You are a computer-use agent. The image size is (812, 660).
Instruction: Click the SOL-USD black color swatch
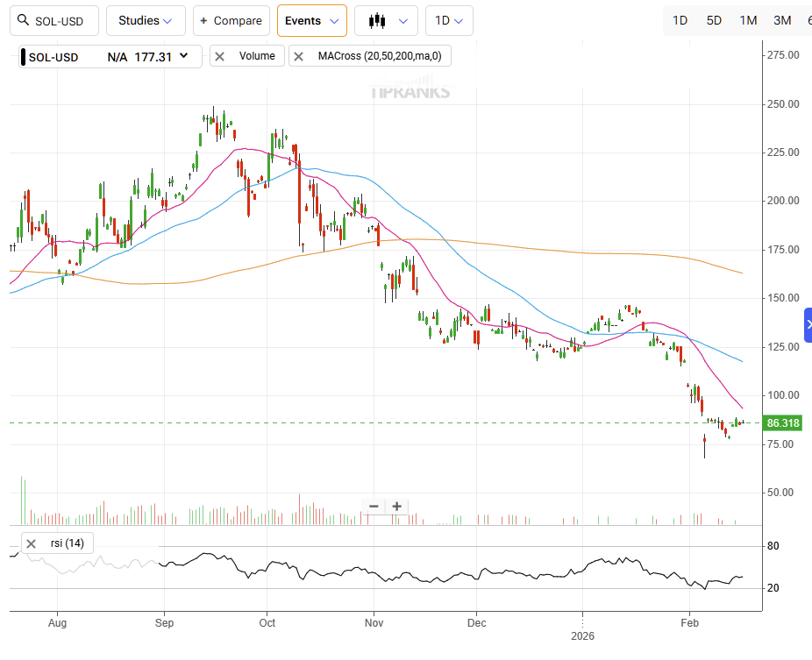click(22, 57)
